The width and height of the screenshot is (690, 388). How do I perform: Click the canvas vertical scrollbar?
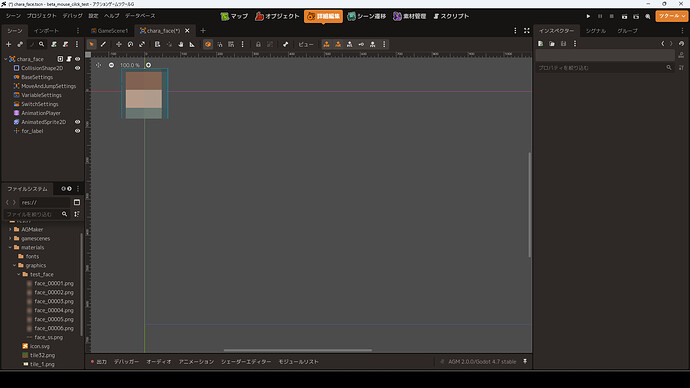click(529, 205)
